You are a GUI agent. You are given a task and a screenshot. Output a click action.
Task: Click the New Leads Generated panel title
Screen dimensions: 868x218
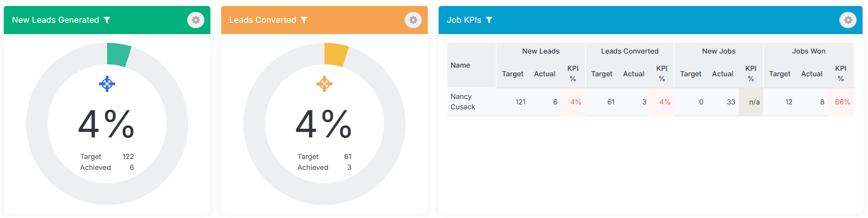(56, 20)
